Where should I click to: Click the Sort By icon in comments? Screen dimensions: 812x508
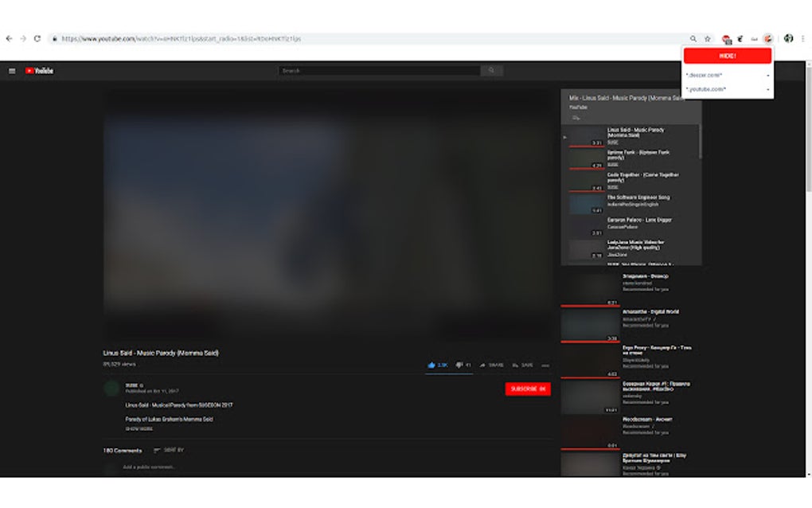[157, 451]
